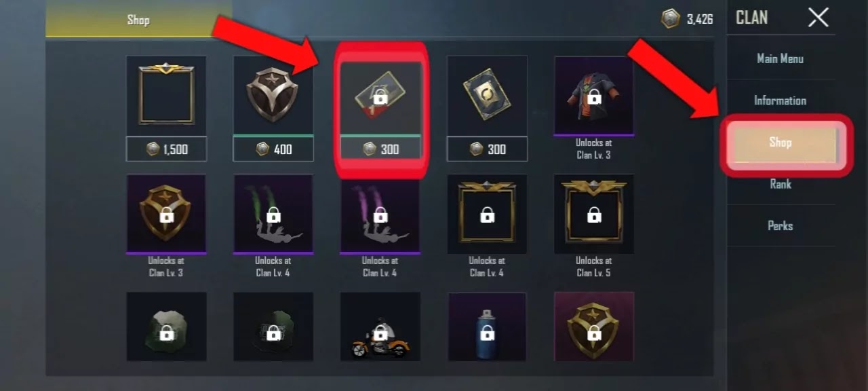Open the Shop clan menu item

pyautogui.click(x=781, y=143)
